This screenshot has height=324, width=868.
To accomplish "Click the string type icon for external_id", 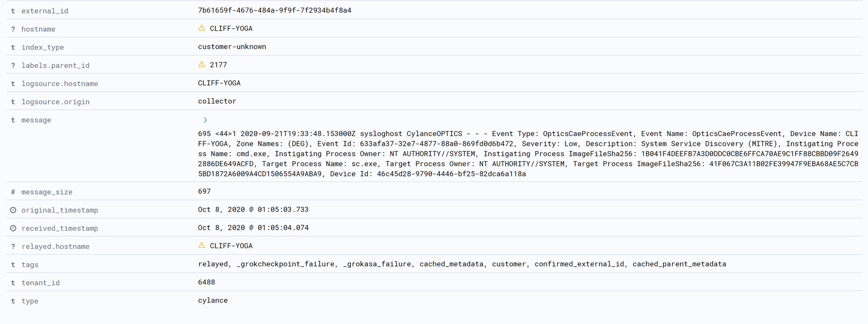I will pos(13,11).
